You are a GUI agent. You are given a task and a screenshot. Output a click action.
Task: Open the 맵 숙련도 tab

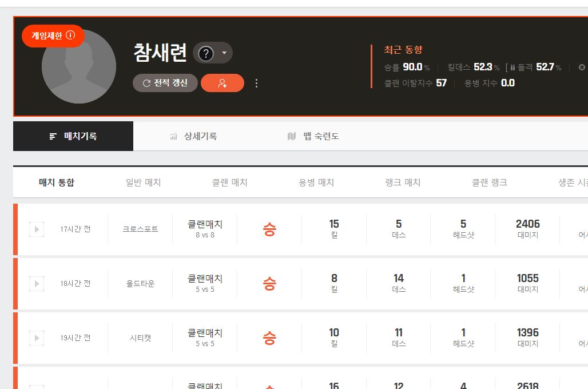coord(313,136)
